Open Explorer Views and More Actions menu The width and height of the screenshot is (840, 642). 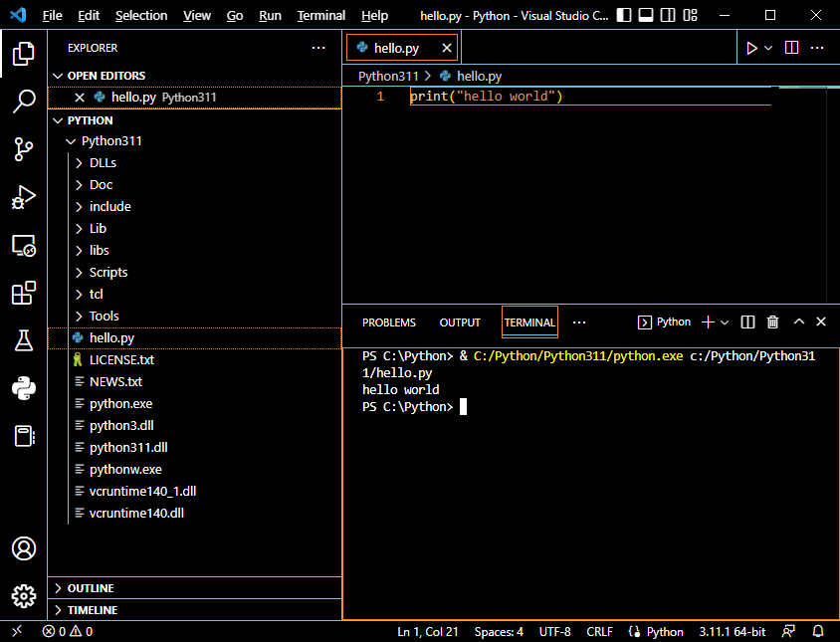pyautogui.click(x=318, y=48)
